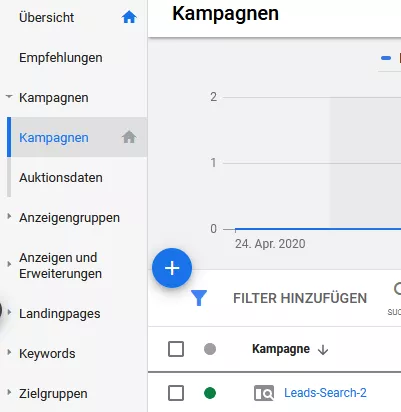The height and width of the screenshot is (412, 401).
Task: Click the Kampagne column header
Action: pos(281,349)
